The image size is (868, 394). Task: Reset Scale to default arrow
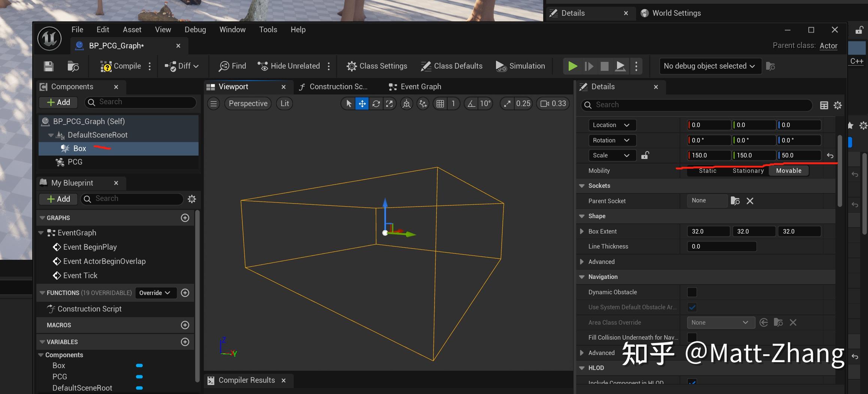tap(830, 156)
